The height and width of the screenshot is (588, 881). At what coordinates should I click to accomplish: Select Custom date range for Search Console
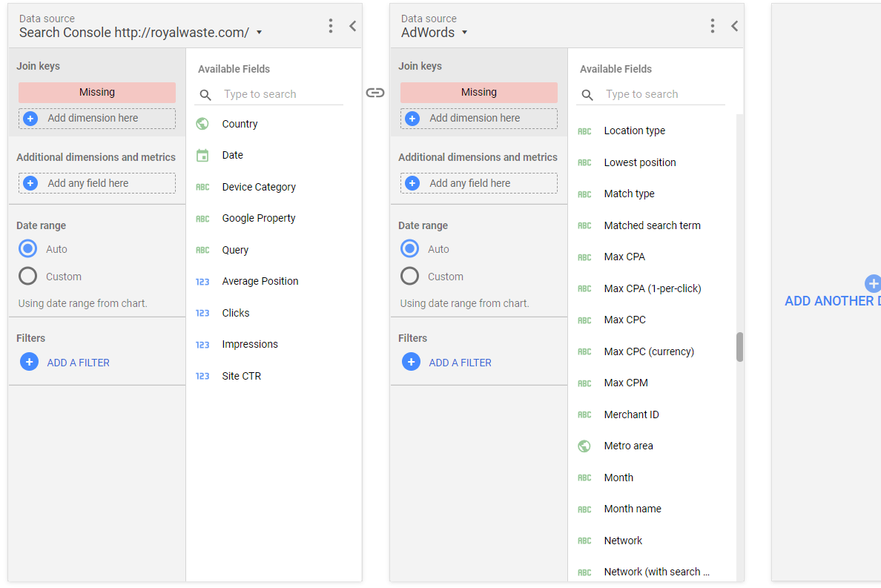27,277
